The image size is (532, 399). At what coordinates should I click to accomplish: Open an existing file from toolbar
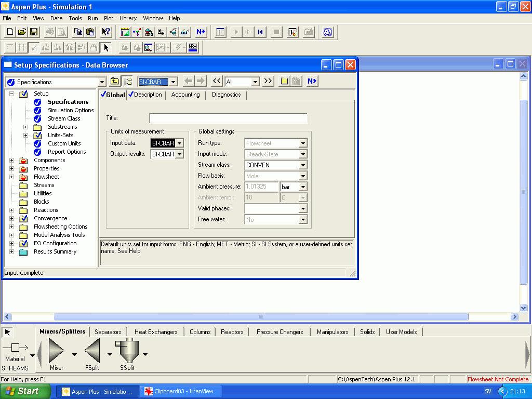22,32
